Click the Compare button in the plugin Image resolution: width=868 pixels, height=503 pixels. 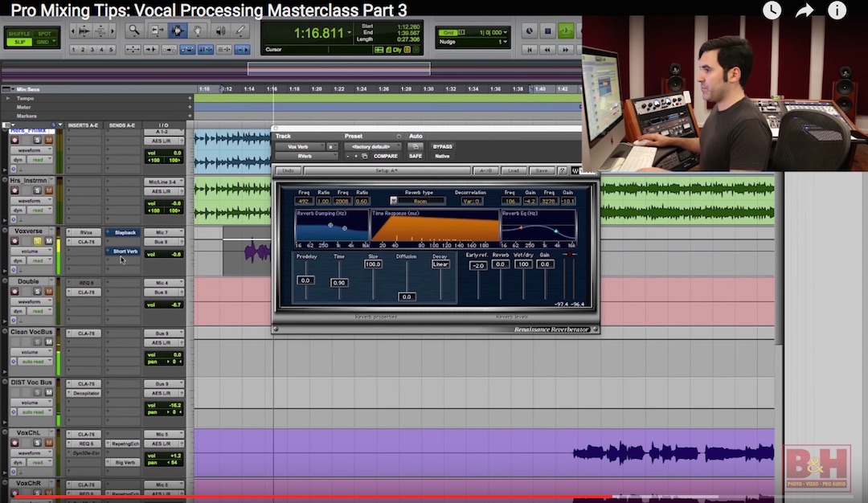385,156
